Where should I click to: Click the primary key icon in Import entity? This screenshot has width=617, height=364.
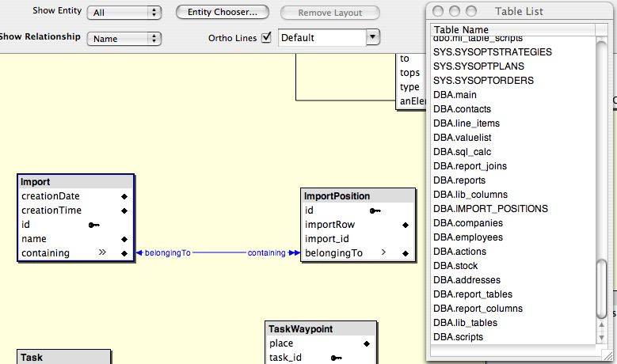pos(93,225)
